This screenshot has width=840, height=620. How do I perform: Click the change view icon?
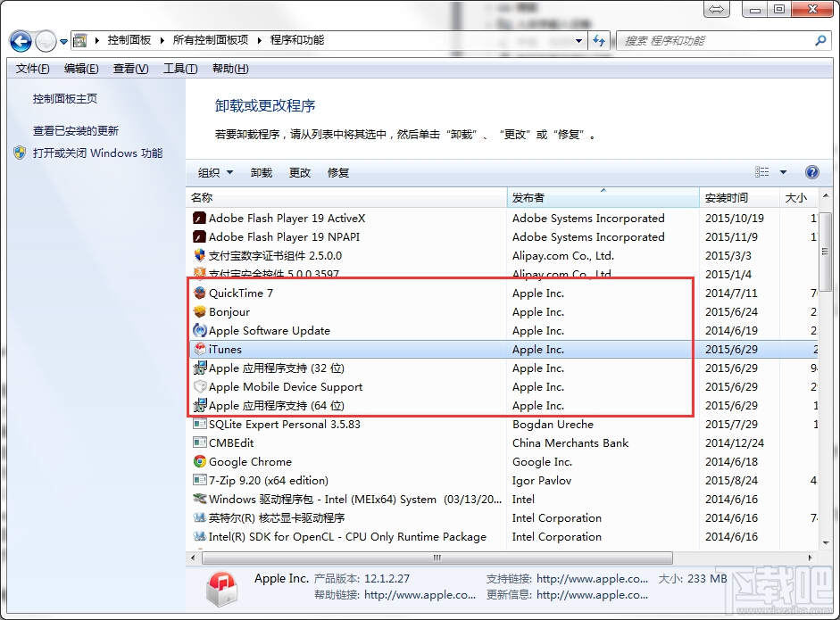761,172
